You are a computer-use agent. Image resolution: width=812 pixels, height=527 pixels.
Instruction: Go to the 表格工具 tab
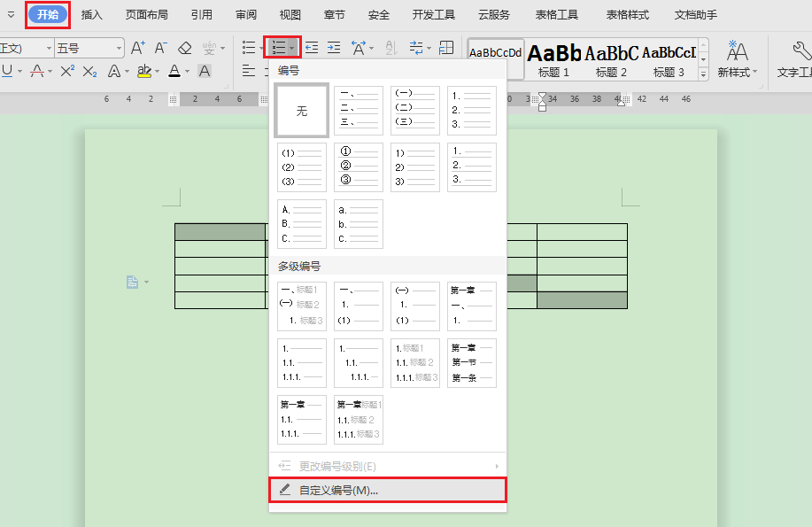pos(557,15)
